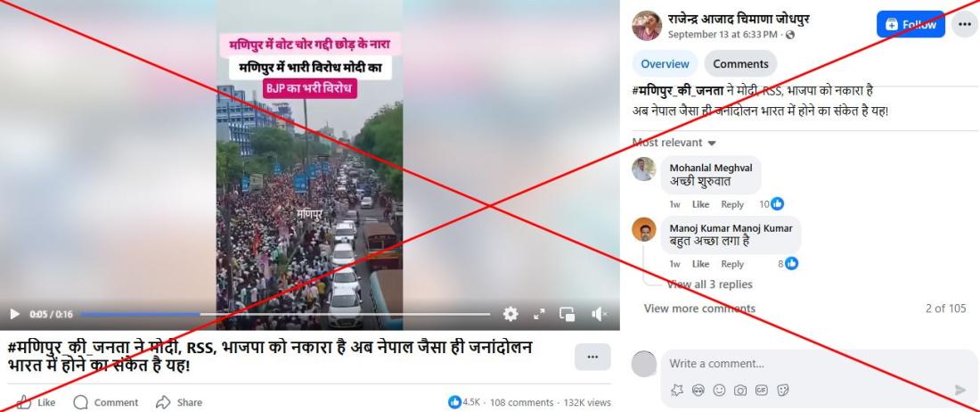Viewport: 980px width, 412px height.
Task: Switch to the Comments tab
Action: 740,64
